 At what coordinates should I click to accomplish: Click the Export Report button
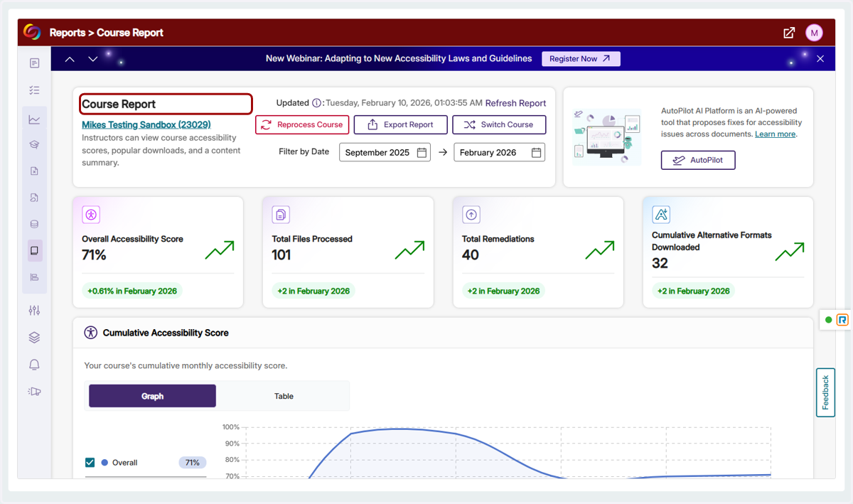400,124
